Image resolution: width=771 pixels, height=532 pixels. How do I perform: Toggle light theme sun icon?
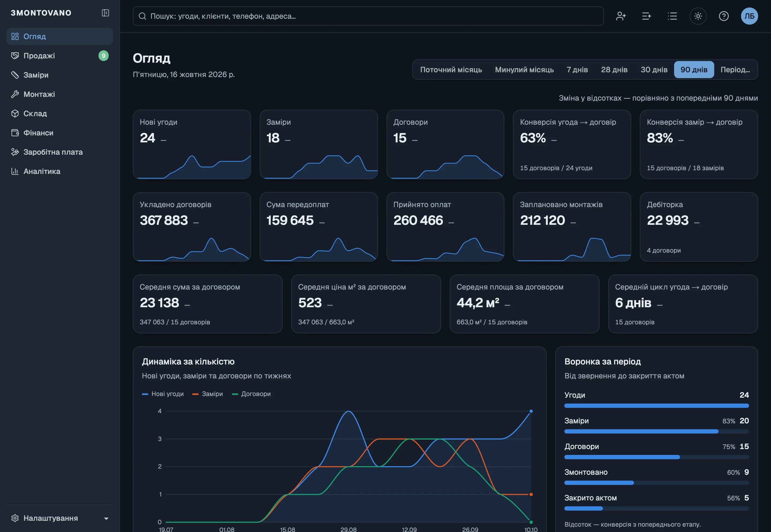pyautogui.click(x=698, y=16)
